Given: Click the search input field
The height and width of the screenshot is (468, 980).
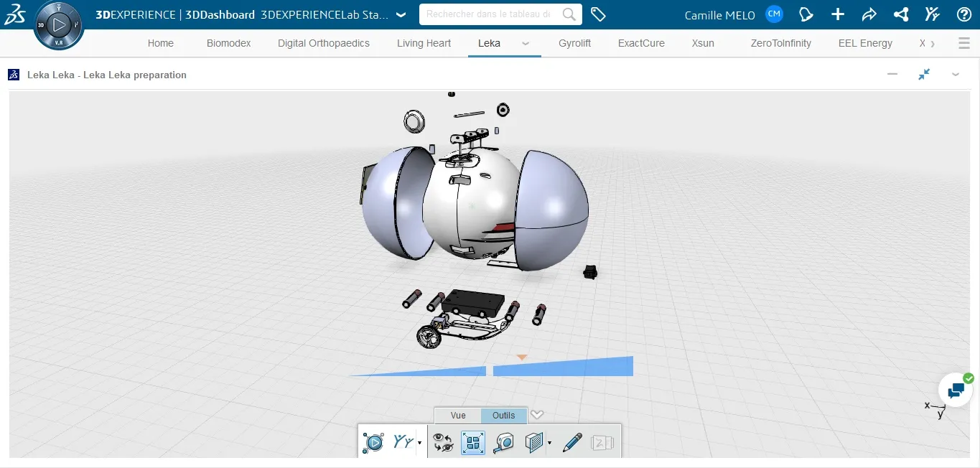Looking at the screenshot, I should 490,14.
